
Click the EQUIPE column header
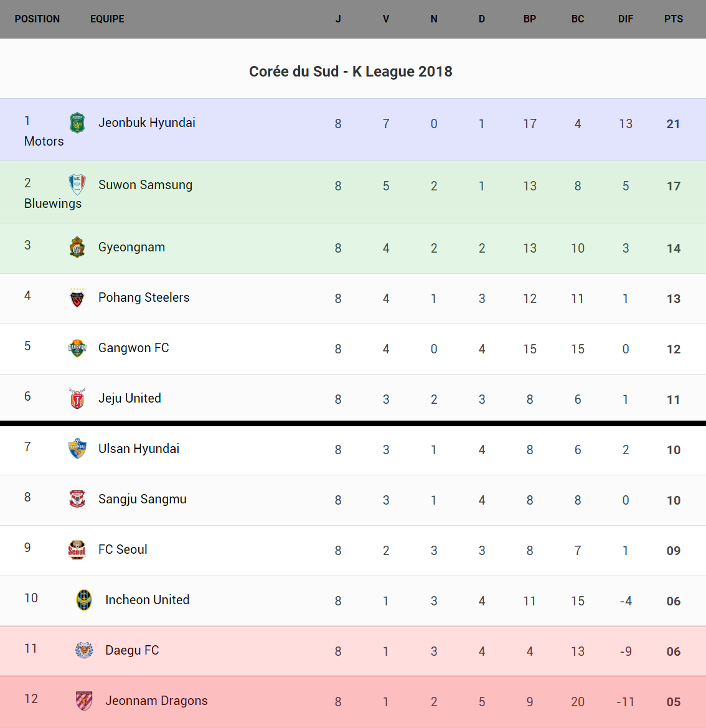click(x=107, y=19)
